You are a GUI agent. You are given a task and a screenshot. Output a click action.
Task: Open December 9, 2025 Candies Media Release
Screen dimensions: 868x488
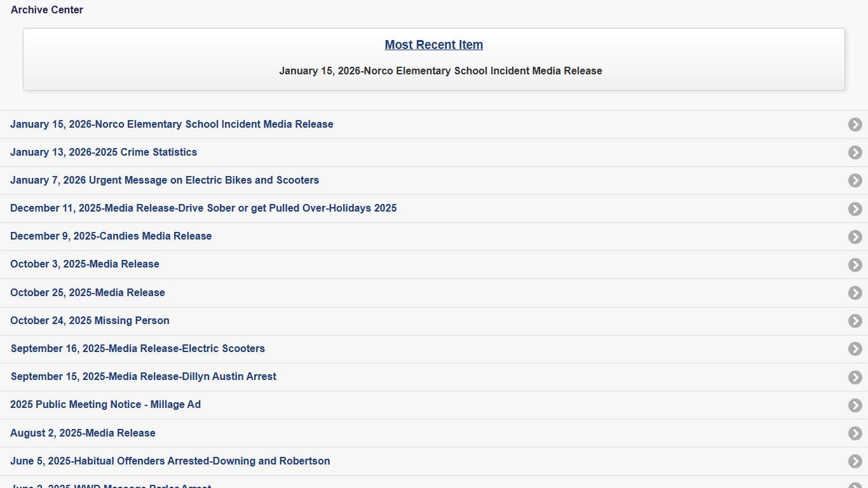(x=111, y=236)
